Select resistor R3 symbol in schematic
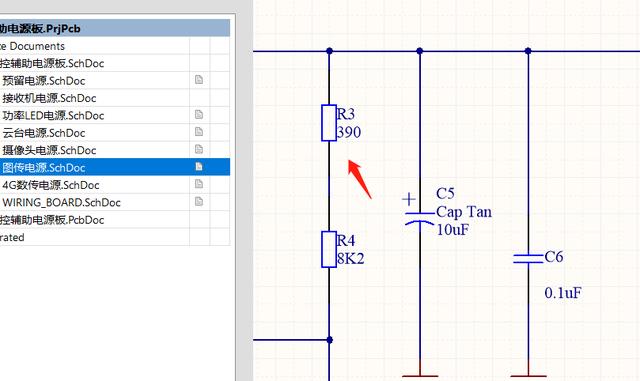The image size is (640, 381). [329, 123]
